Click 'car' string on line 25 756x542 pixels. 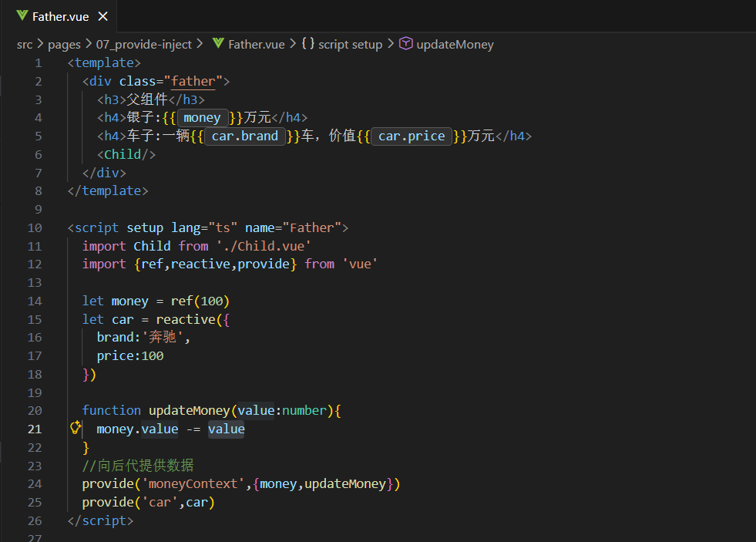click(160, 503)
